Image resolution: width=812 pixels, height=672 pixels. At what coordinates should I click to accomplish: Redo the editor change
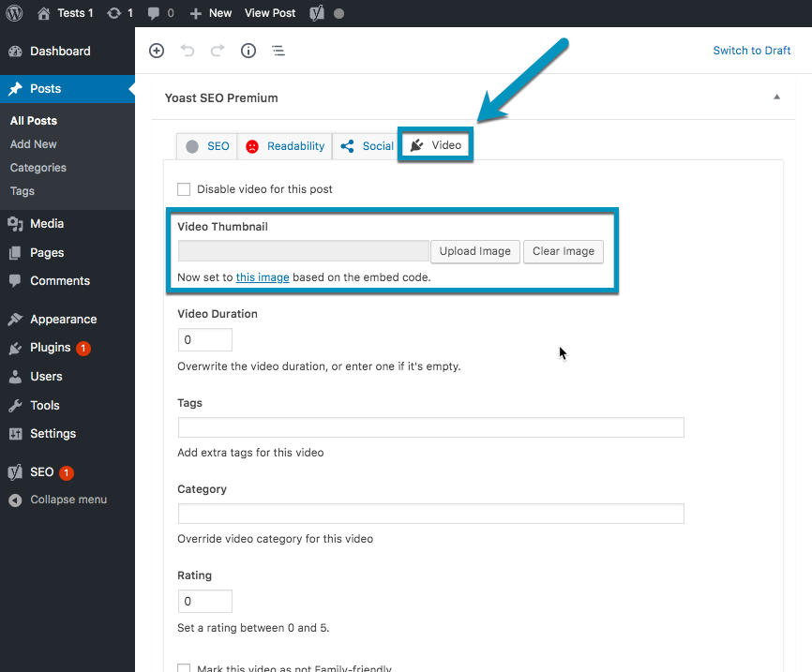tap(218, 51)
